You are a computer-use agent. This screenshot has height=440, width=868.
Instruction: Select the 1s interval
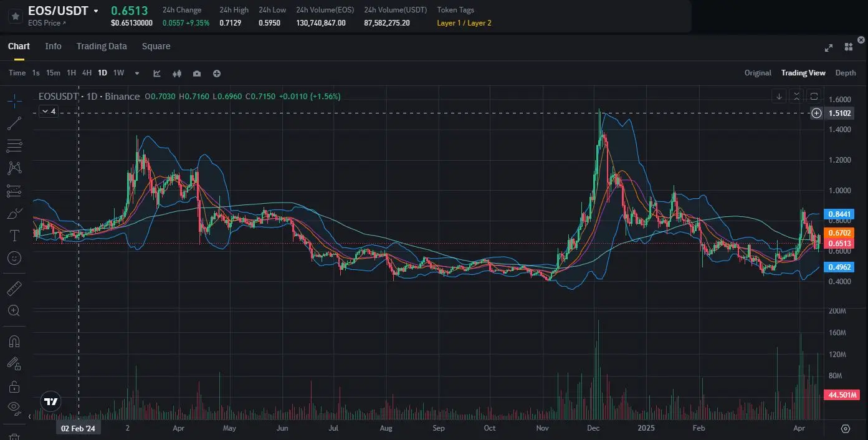coord(36,73)
